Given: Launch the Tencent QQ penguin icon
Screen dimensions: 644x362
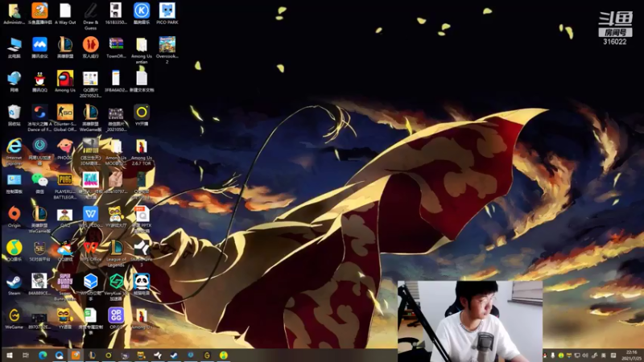Looking at the screenshot, I should click(x=39, y=79).
